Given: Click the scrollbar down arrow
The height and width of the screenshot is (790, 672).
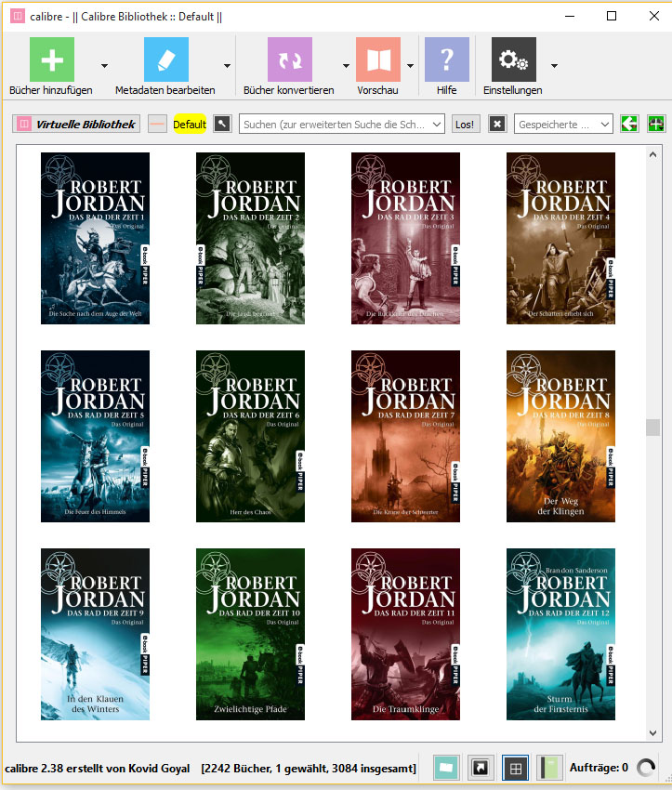Looking at the screenshot, I should coord(652,733).
